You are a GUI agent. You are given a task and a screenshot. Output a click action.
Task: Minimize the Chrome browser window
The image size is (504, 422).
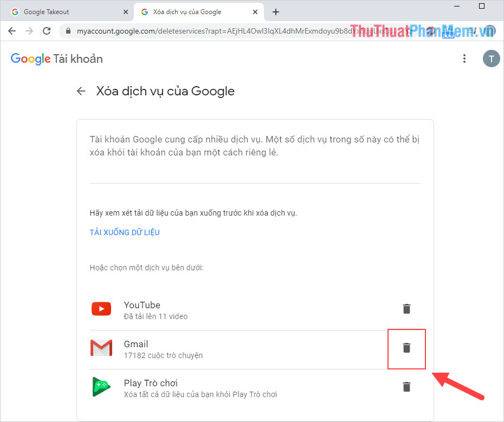coord(457,6)
